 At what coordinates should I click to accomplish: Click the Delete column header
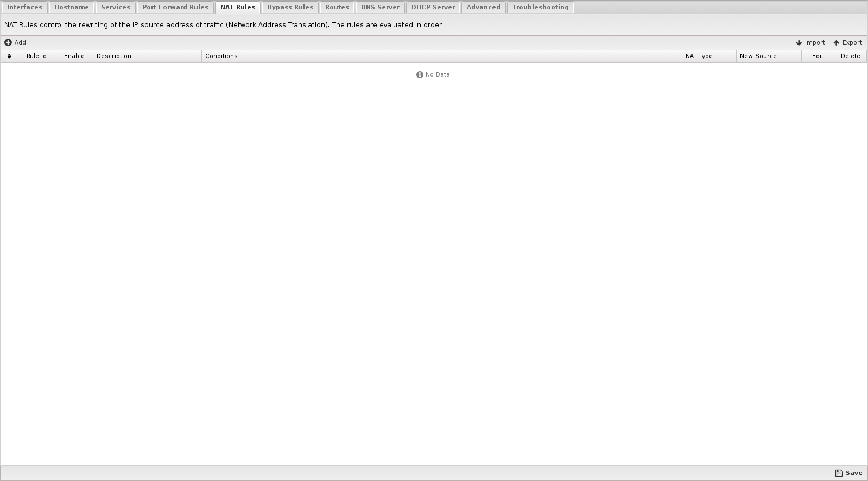[851, 56]
